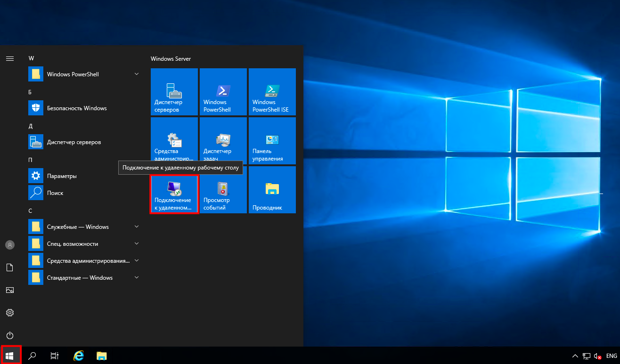Image resolution: width=620 pixels, height=364 pixels.
Task: Open the Проводник tile
Action: click(272, 189)
